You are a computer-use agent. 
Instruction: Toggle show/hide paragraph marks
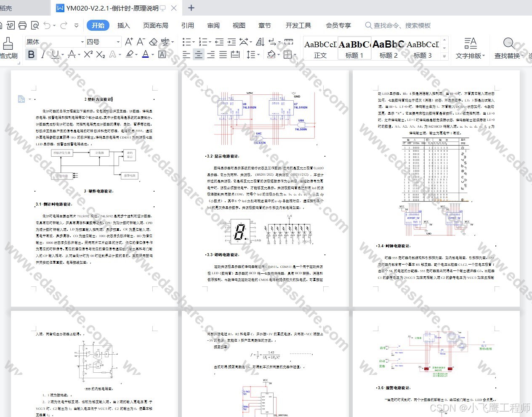pos(272,42)
